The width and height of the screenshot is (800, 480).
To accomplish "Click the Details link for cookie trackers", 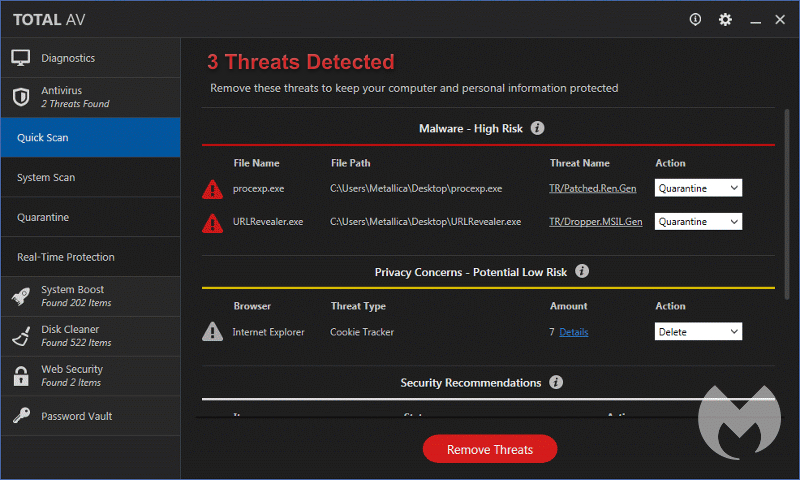I will point(573,332).
